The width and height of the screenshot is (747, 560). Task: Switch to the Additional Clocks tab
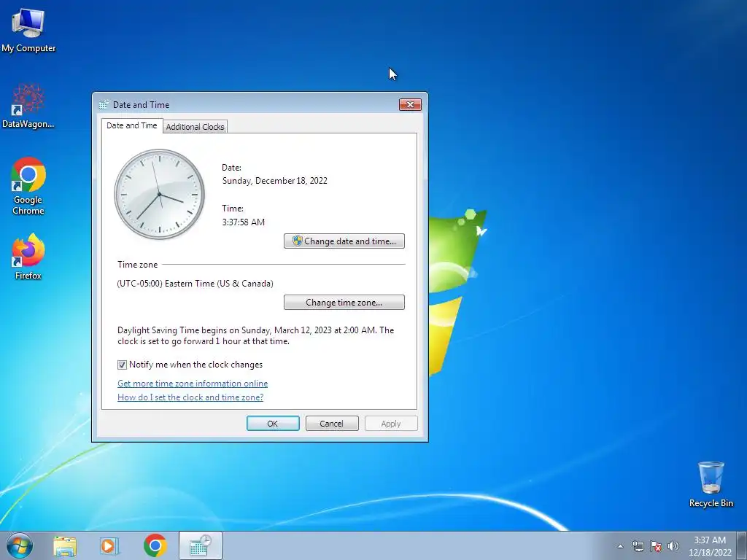195,127
